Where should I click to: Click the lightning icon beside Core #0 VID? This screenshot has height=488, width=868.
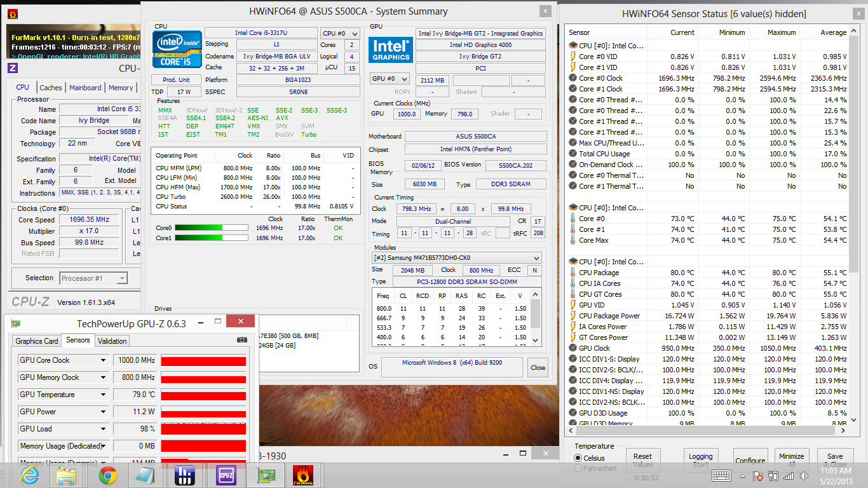(572, 57)
